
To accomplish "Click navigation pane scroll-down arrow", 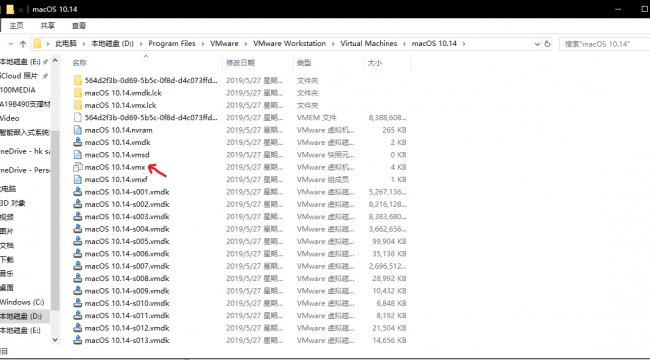I will tap(55, 340).
